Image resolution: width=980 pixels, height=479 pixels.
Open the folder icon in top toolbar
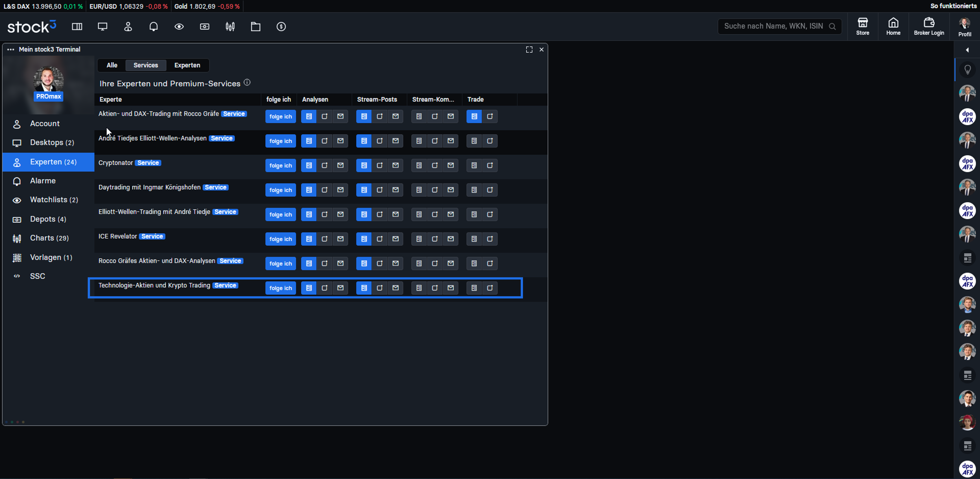[256, 27]
